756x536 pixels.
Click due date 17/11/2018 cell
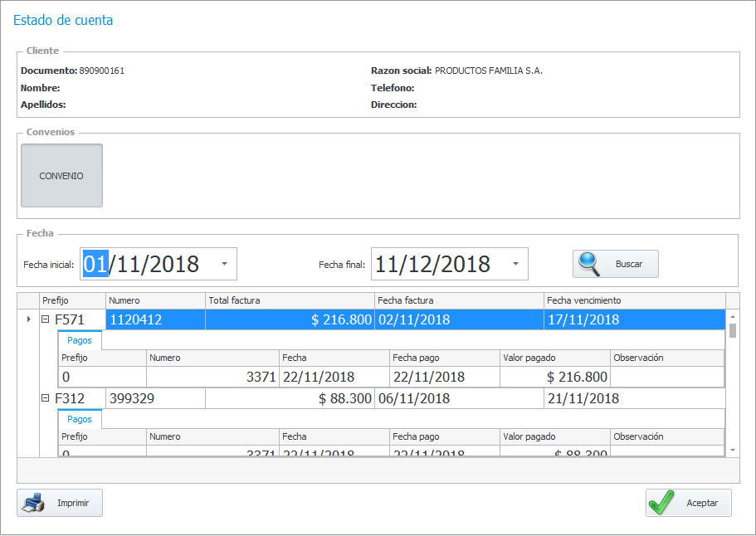[x=635, y=319]
